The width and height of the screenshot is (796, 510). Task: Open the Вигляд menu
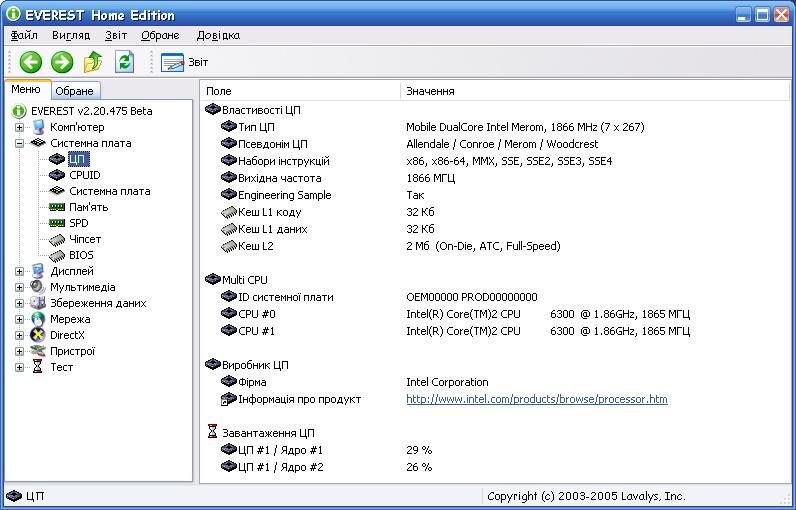pos(71,36)
